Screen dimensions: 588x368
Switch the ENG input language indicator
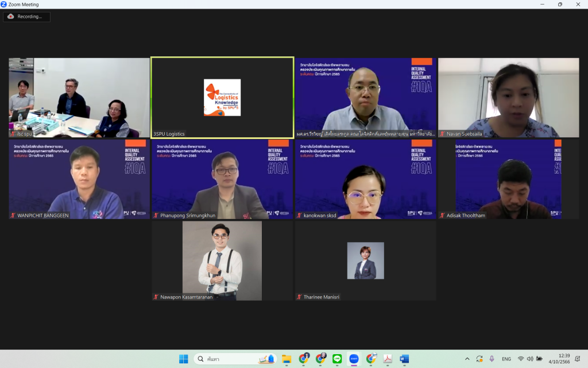tap(506, 359)
